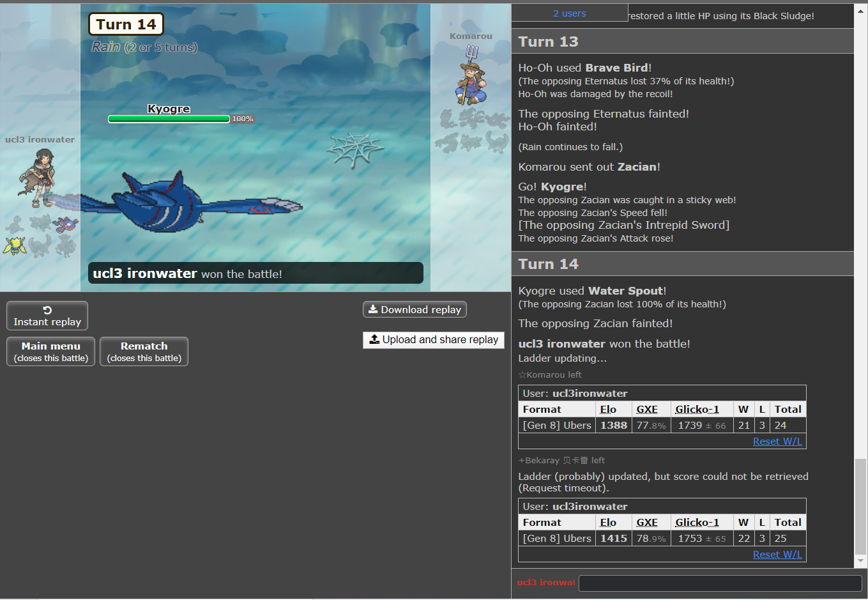Click the Turn 14 indicator on battlefield
Screen dimensions: 868x600
click(126, 24)
